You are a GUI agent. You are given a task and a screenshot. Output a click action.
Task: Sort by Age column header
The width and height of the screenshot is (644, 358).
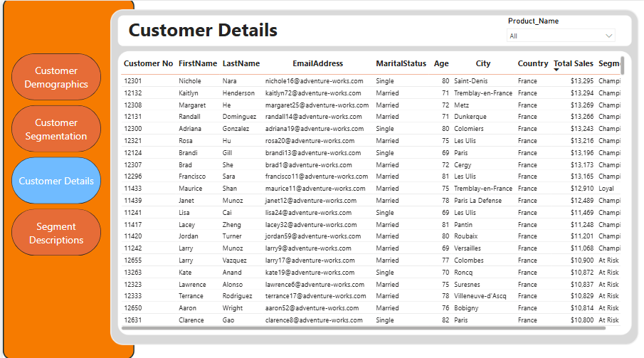441,63
